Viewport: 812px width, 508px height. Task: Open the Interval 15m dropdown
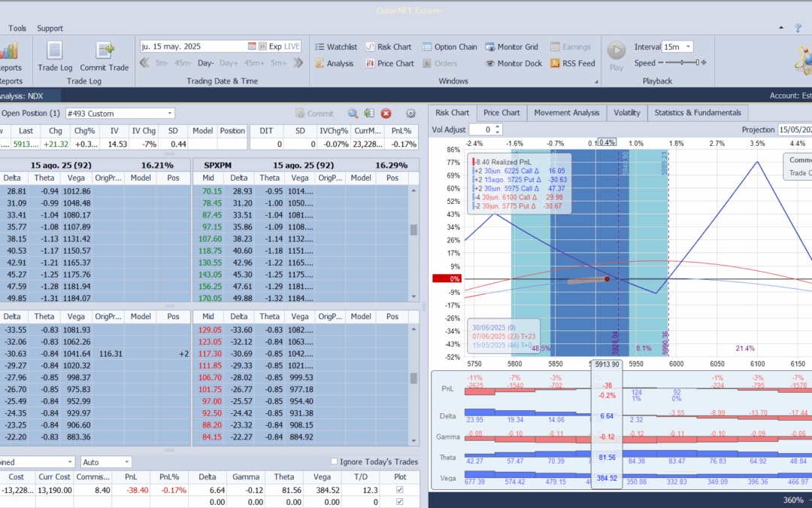coord(688,47)
